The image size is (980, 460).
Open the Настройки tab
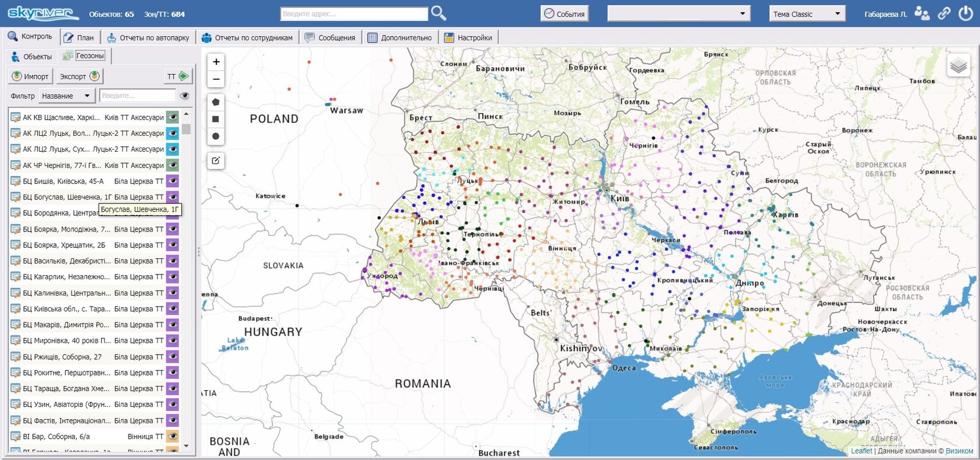(468, 37)
